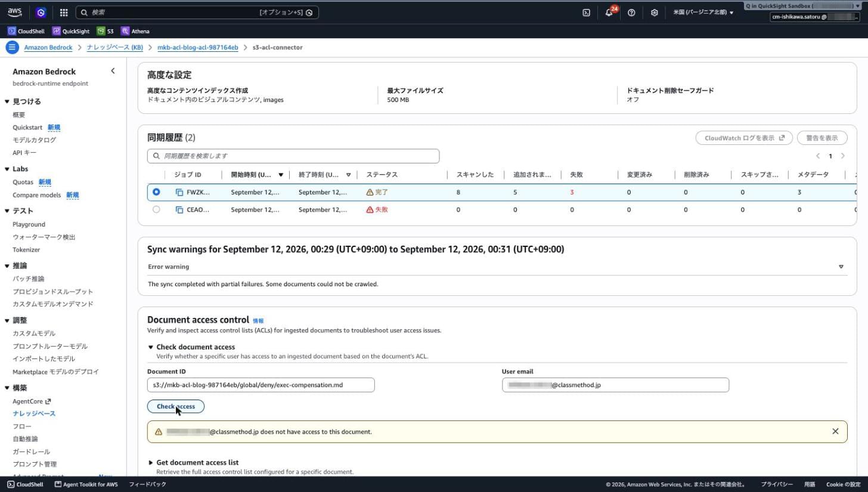Expand Get document access list section

[x=150, y=462]
